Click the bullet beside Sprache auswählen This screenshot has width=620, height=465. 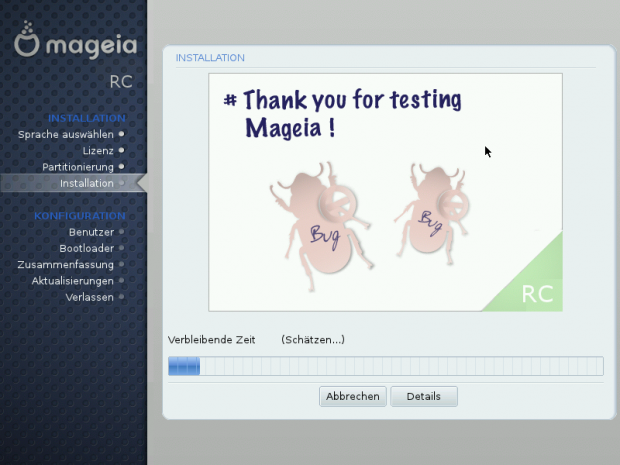coord(122,133)
